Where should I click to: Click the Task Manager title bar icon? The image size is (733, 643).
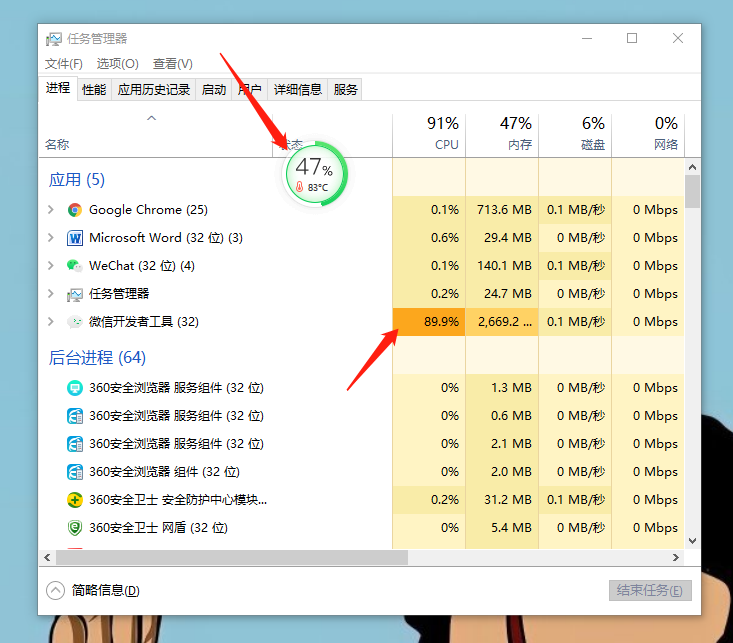click(x=53, y=39)
